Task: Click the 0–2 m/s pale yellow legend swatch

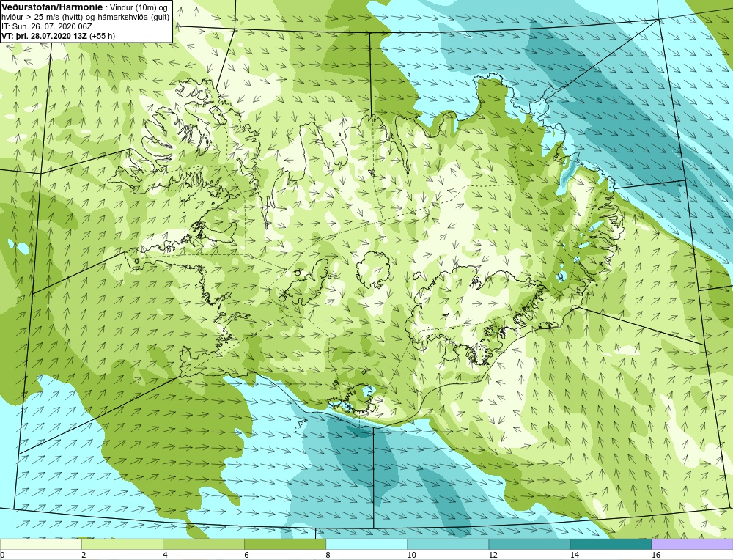Action: pos(40,544)
